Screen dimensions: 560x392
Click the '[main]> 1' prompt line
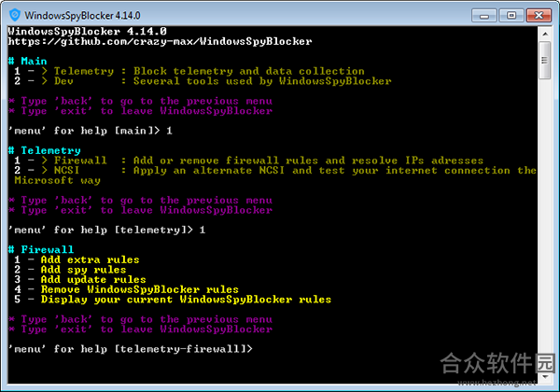point(91,131)
